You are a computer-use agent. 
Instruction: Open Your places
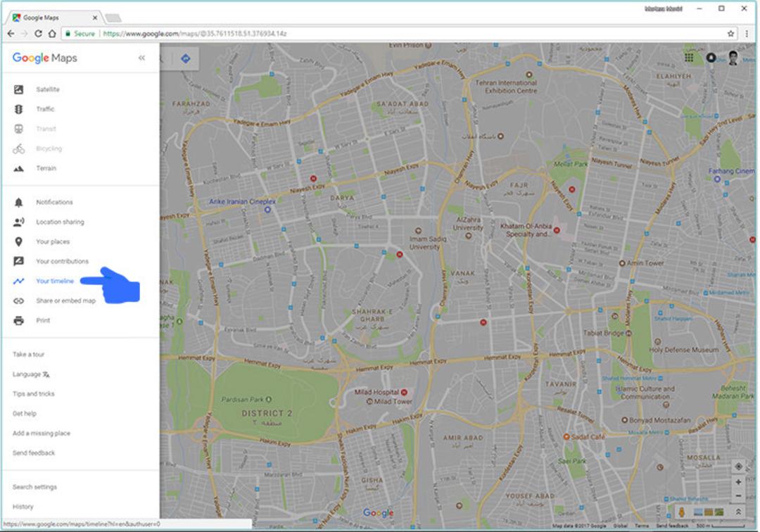[53, 242]
